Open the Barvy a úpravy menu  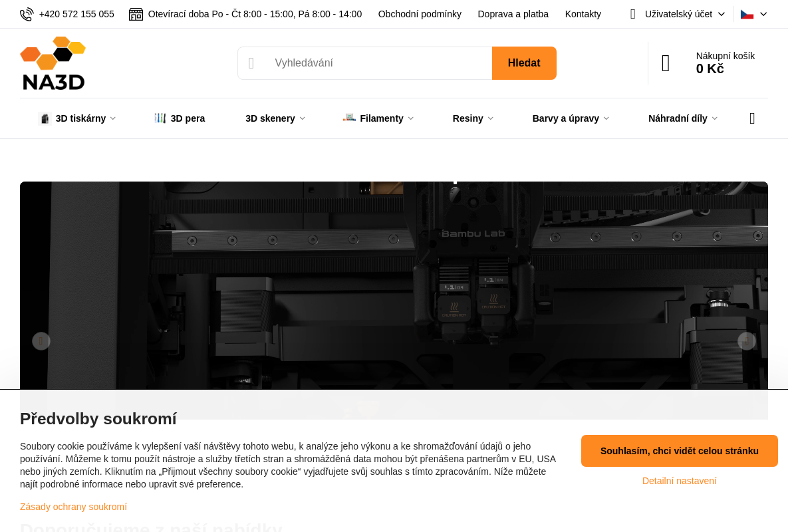566,118
